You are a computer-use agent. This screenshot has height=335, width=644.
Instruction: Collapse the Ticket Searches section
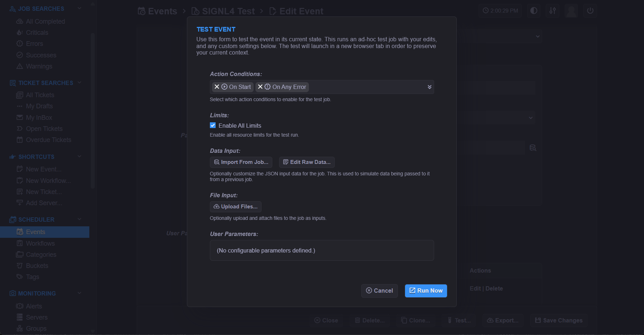80,82
